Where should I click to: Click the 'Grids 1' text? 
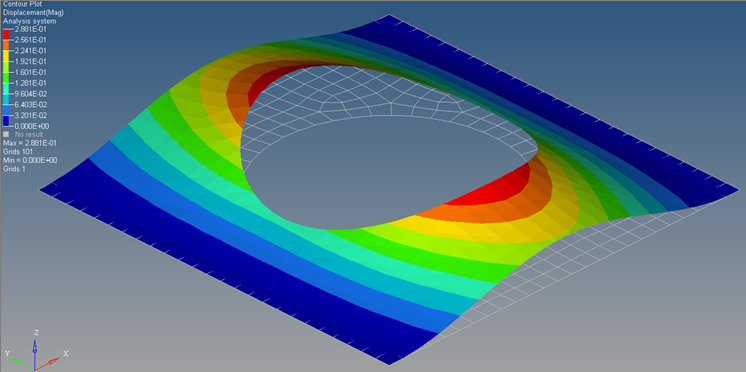pos(14,169)
